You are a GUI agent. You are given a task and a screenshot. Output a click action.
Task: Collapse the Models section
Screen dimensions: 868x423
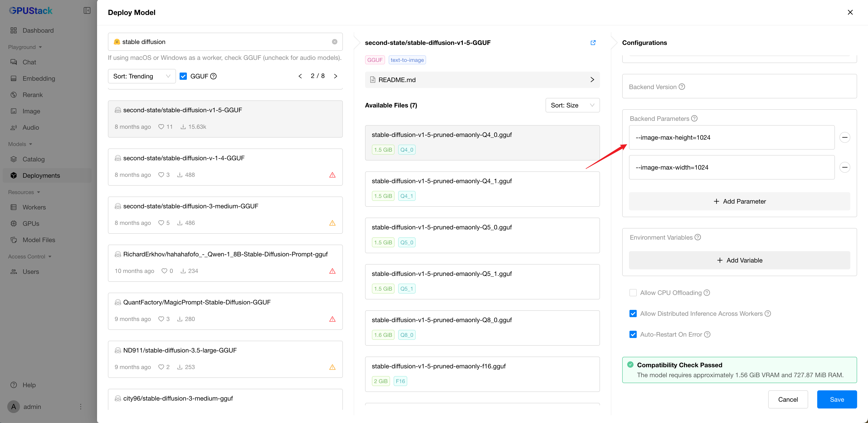20,144
